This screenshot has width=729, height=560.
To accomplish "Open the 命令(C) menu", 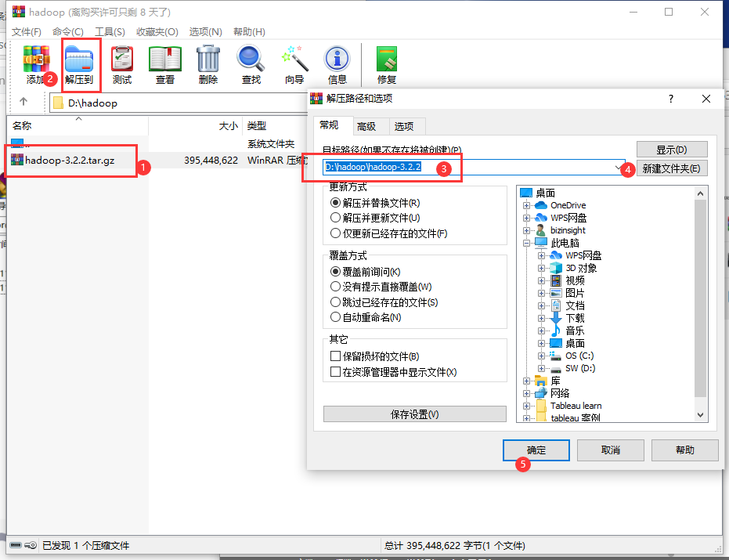I will [68, 31].
